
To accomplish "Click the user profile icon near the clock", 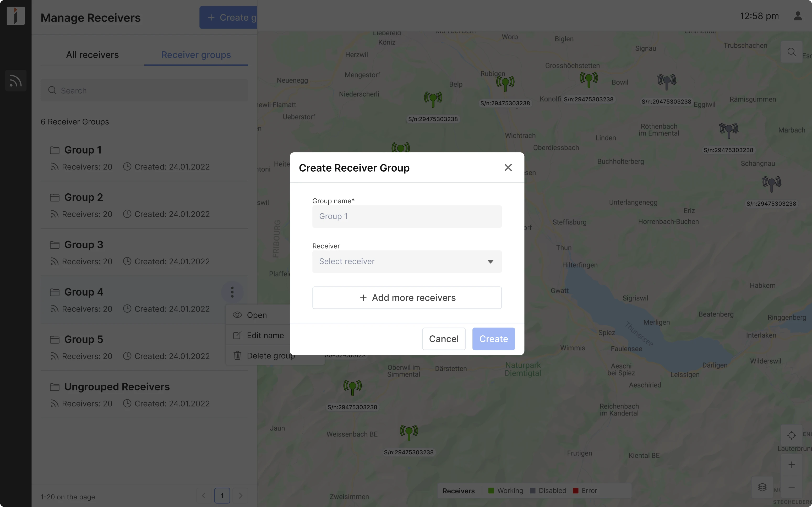I will pos(798,16).
